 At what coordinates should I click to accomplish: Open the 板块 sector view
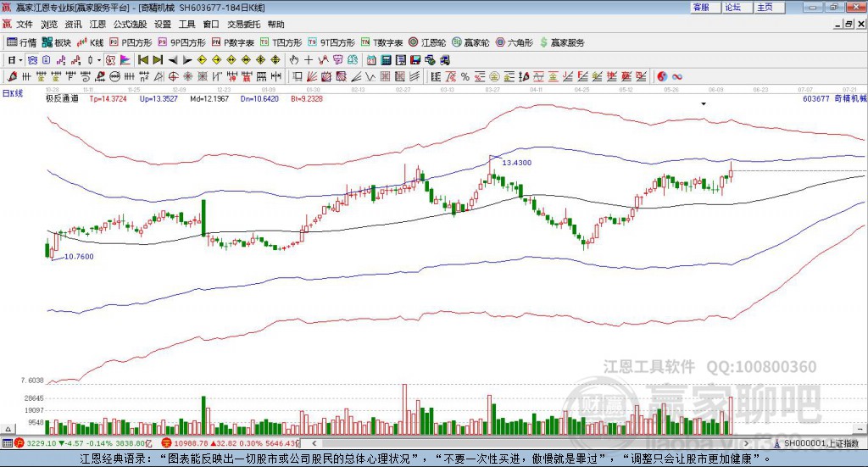(x=57, y=42)
